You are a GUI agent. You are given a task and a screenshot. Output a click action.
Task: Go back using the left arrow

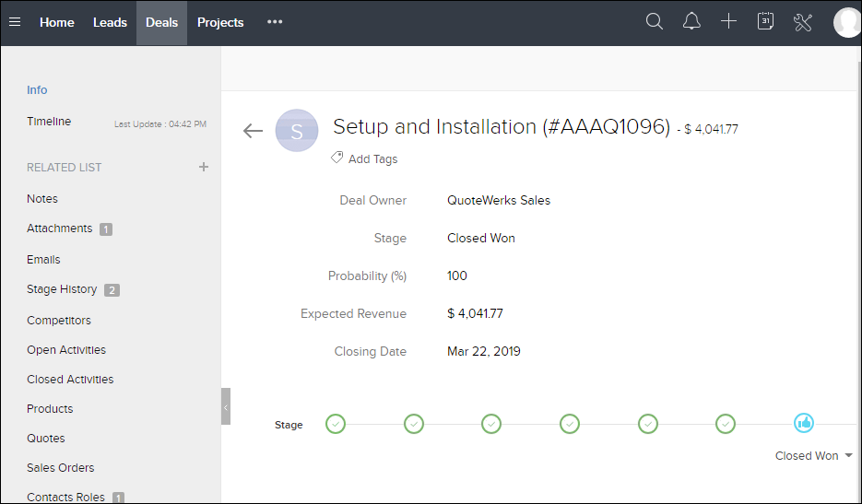[x=253, y=131]
